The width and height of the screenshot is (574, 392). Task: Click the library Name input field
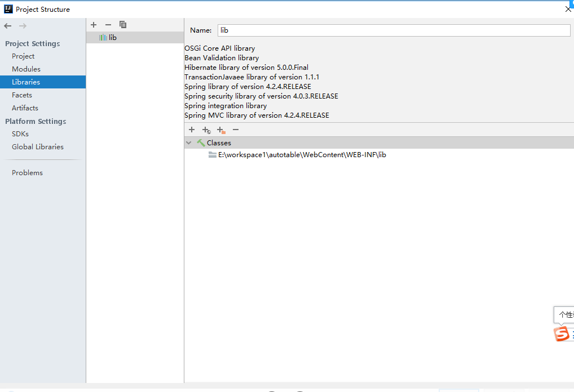394,30
